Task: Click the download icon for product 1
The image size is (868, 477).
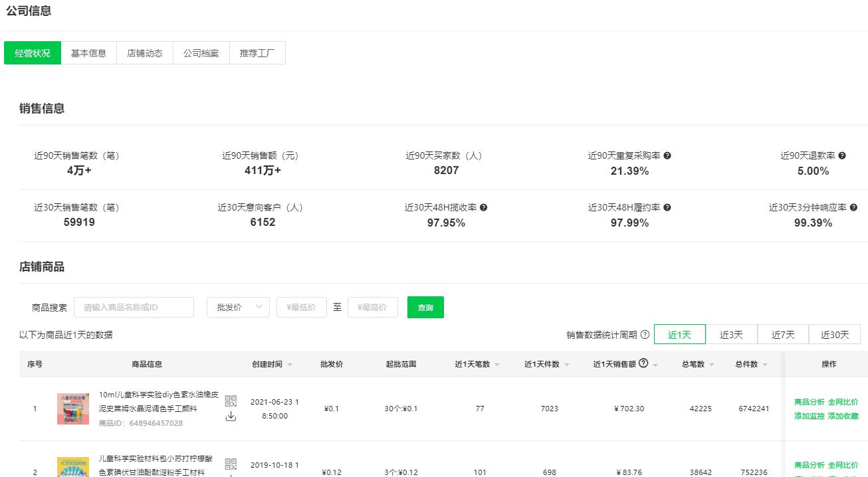Action: click(231, 417)
